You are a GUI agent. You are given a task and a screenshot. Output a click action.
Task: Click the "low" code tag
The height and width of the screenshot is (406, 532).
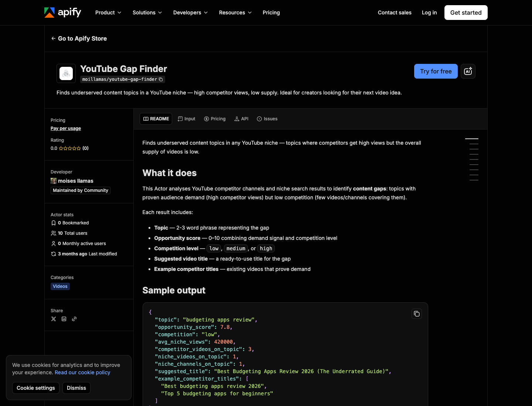pyautogui.click(x=214, y=248)
